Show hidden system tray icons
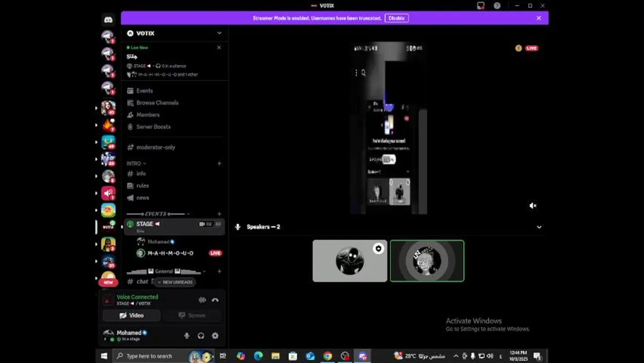Screen dimensions: 644x363 pyautogui.click(x=456, y=356)
